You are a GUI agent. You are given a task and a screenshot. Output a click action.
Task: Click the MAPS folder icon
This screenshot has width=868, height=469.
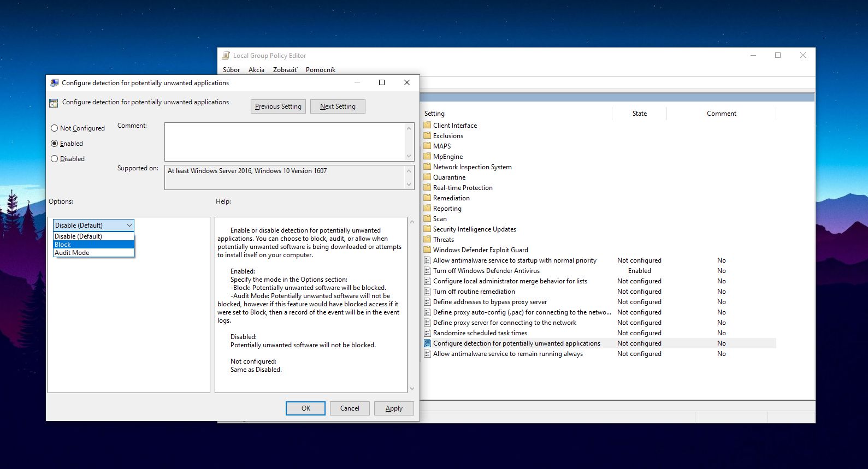(x=427, y=146)
